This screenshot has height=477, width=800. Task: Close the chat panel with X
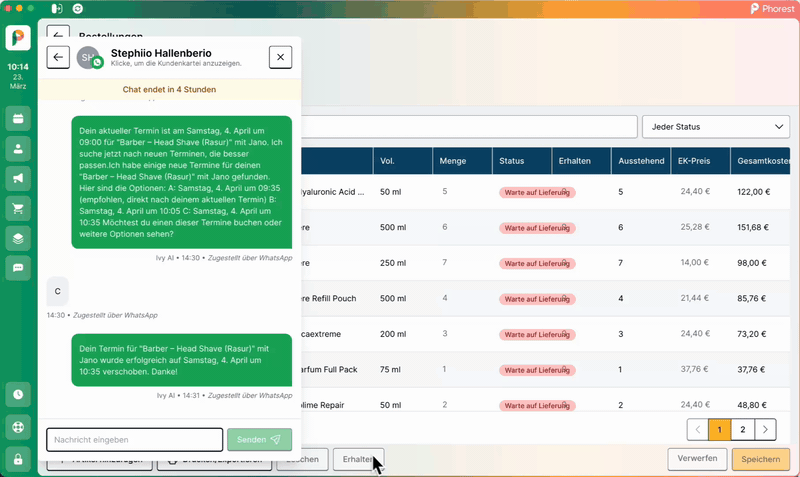pyautogui.click(x=280, y=57)
